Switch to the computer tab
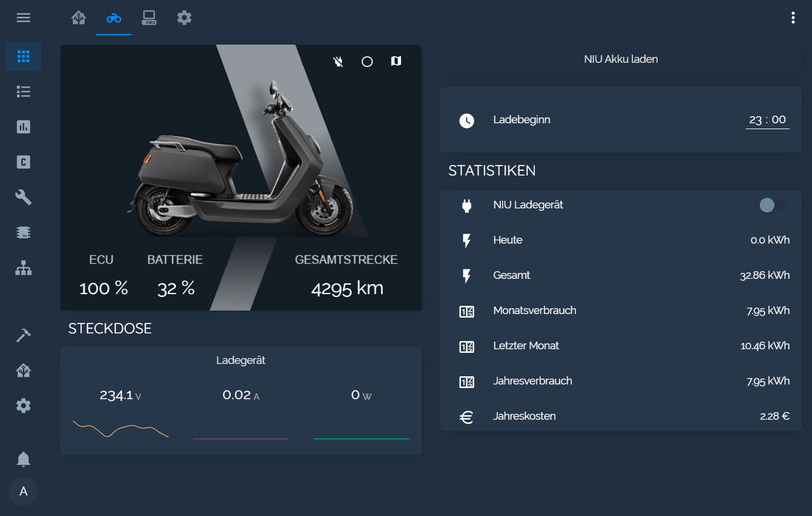This screenshot has width=812, height=516. (x=149, y=18)
